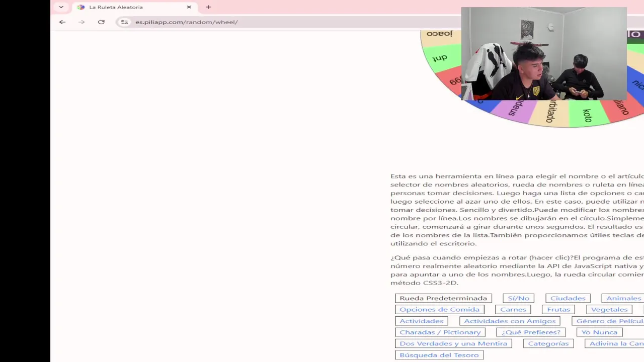
Task: Choose the Vegetales wheel preset
Action: coord(609,309)
